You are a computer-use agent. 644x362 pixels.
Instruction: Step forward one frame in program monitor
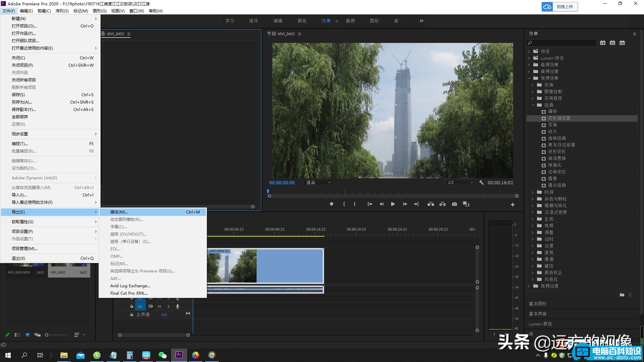(405, 204)
